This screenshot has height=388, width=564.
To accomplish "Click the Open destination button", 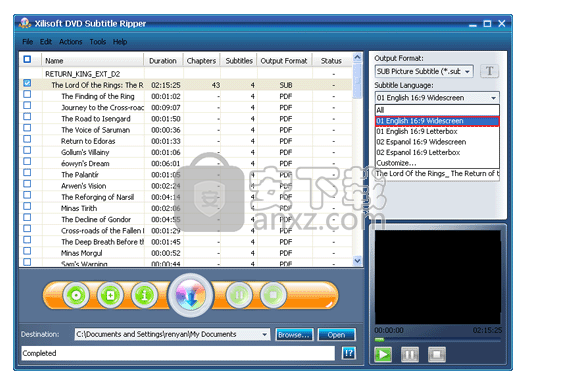I will [336, 335].
